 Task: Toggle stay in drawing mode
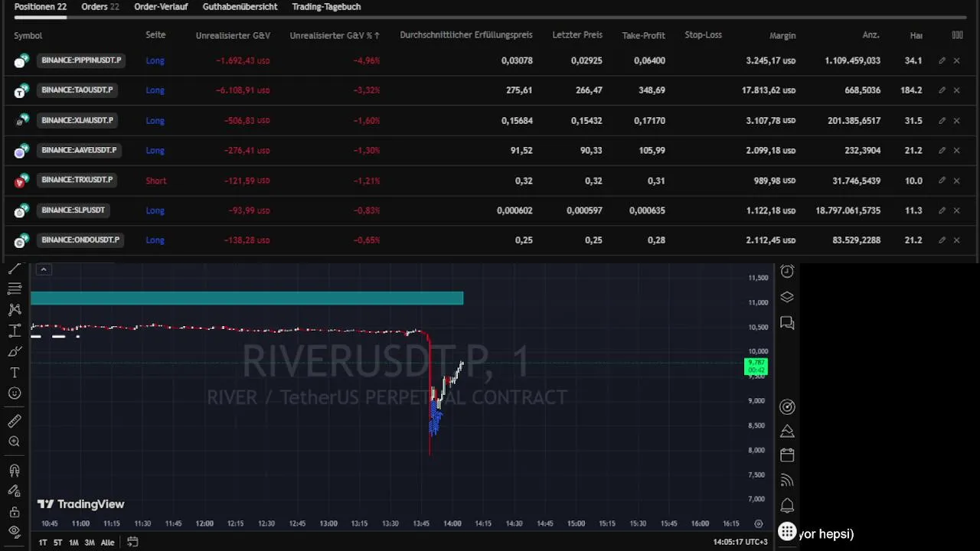(15, 491)
